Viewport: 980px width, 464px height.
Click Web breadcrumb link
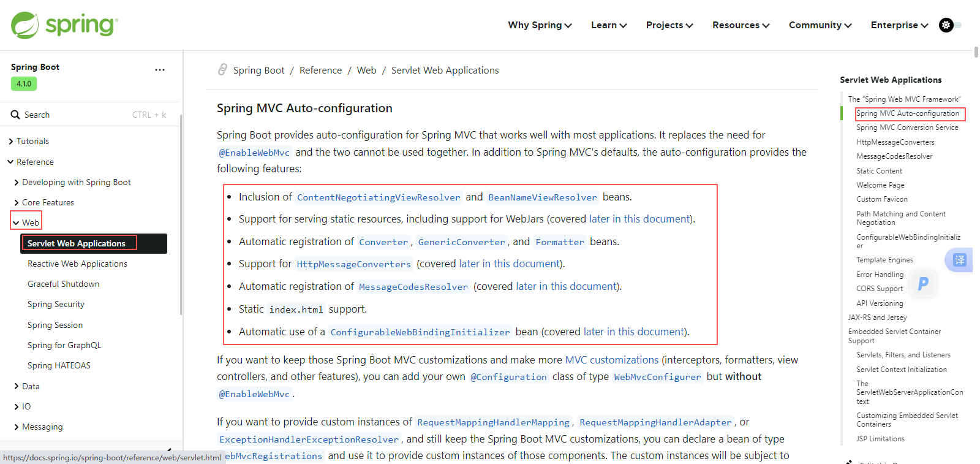[366, 70]
